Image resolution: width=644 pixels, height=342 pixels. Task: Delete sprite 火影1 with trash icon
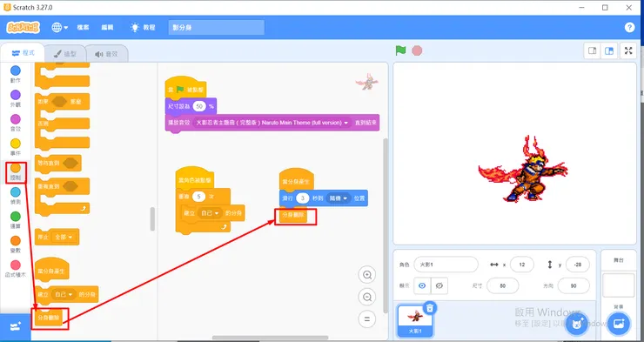click(x=429, y=307)
